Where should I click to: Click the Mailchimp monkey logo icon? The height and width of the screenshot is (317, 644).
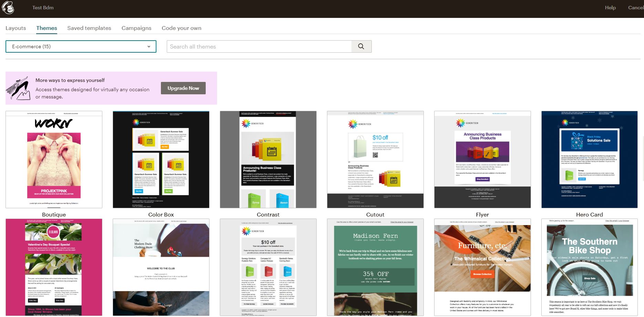click(x=8, y=8)
